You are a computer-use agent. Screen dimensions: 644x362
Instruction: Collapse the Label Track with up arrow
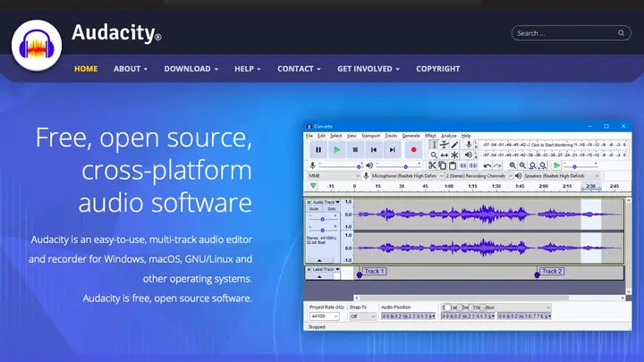319,276
